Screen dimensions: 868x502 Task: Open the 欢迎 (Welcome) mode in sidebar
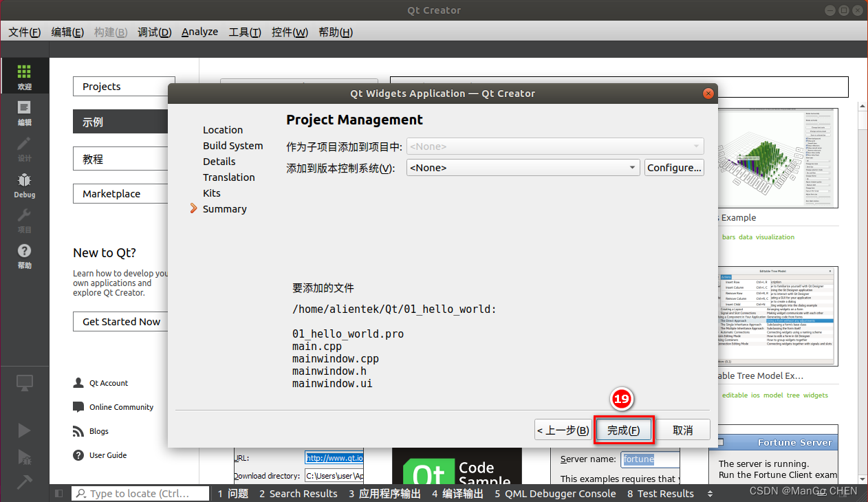[24, 76]
